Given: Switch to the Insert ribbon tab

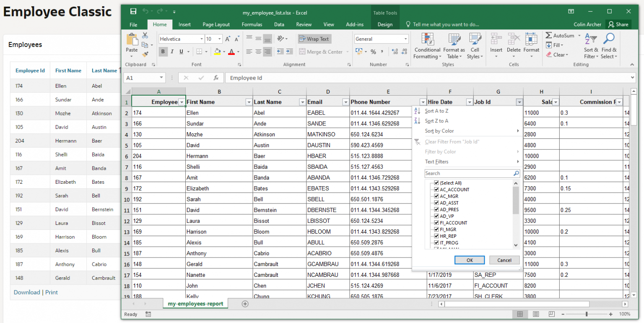Looking at the screenshot, I should coord(184,25).
